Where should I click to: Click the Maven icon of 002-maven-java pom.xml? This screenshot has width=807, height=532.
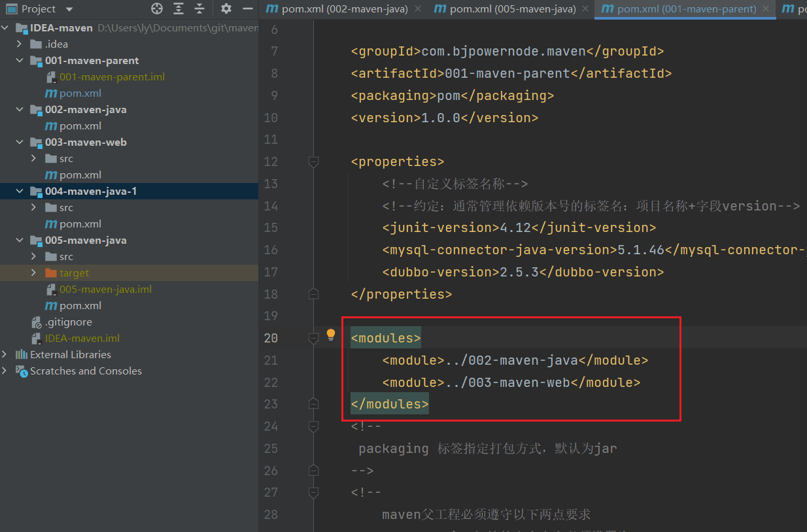tap(51, 126)
